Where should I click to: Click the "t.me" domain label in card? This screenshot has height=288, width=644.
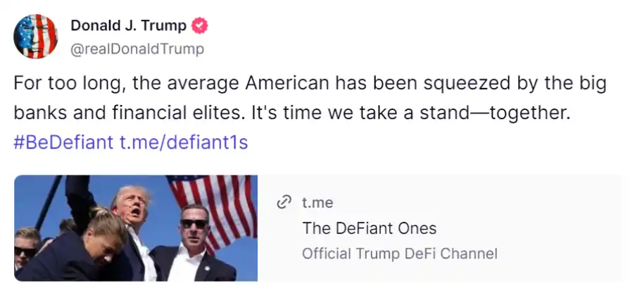[317, 203]
